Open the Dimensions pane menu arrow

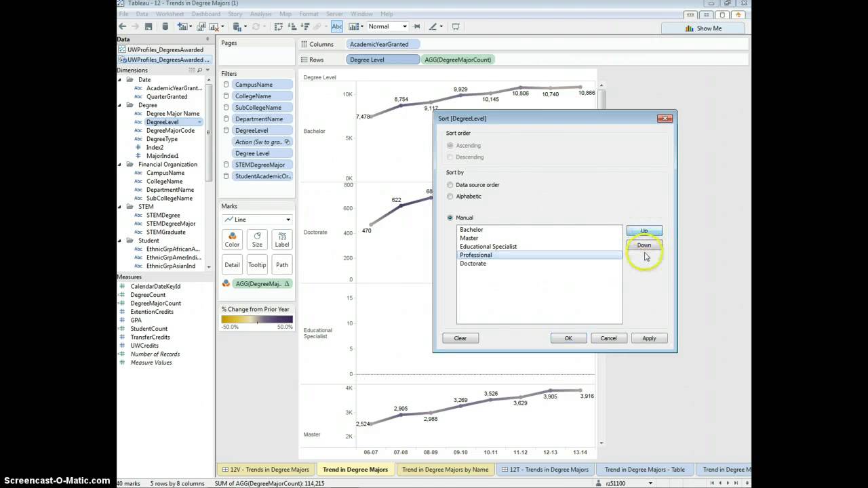pos(208,70)
